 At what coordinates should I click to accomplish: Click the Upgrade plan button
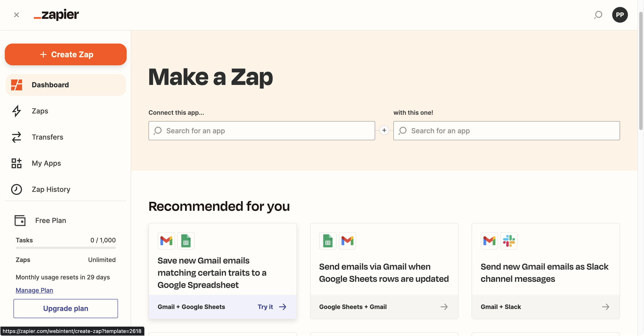click(66, 309)
